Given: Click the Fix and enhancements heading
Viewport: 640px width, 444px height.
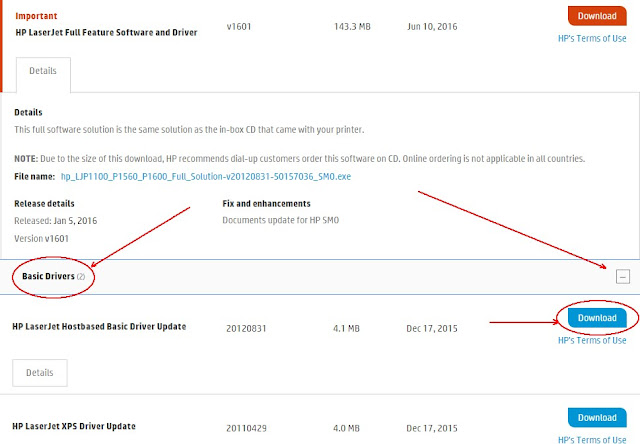Looking at the screenshot, I should click(x=266, y=204).
